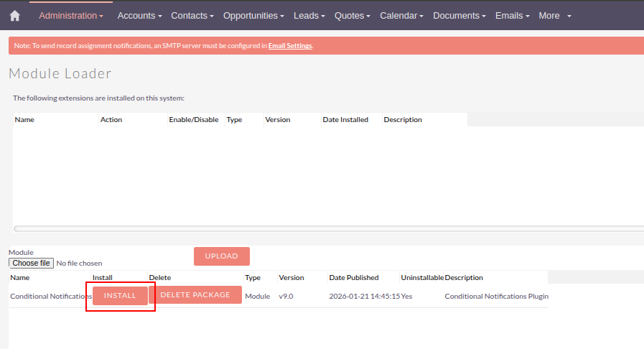Open the Opportunities menu
Image resolution: width=644 pixels, height=349 pixels.
pyautogui.click(x=253, y=16)
